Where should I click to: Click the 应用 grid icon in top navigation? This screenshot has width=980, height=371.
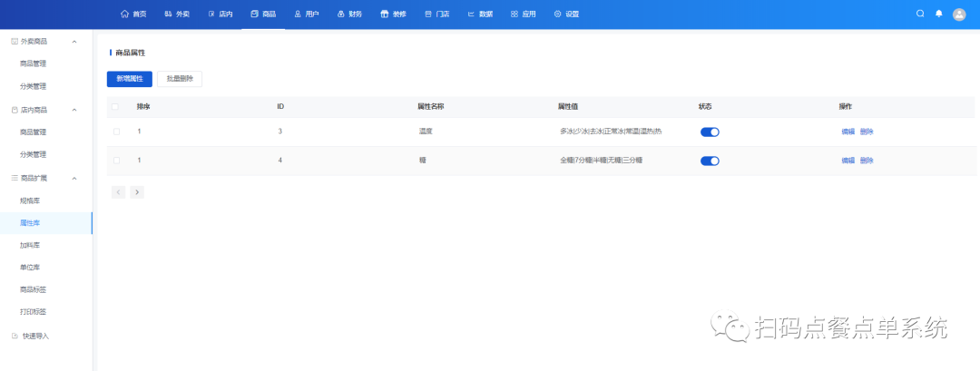pos(514,15)
